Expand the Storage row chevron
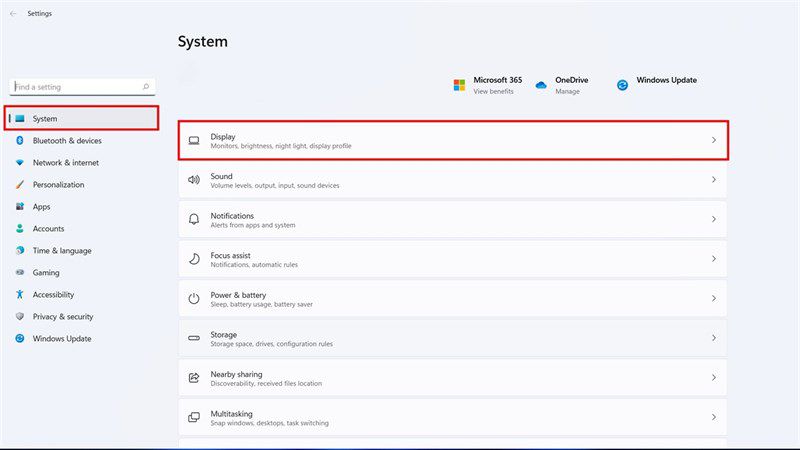800x450 pixels. click(714, 338)
